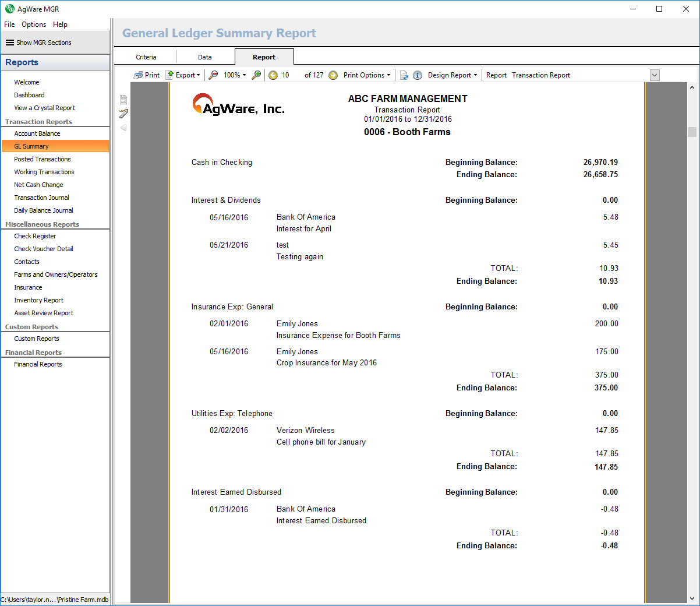Select Check Register in the sidebar

coord(35,236)
